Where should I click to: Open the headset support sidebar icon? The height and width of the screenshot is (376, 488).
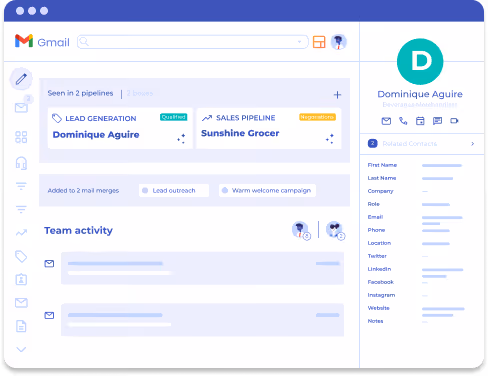click(x=21, y=163)
